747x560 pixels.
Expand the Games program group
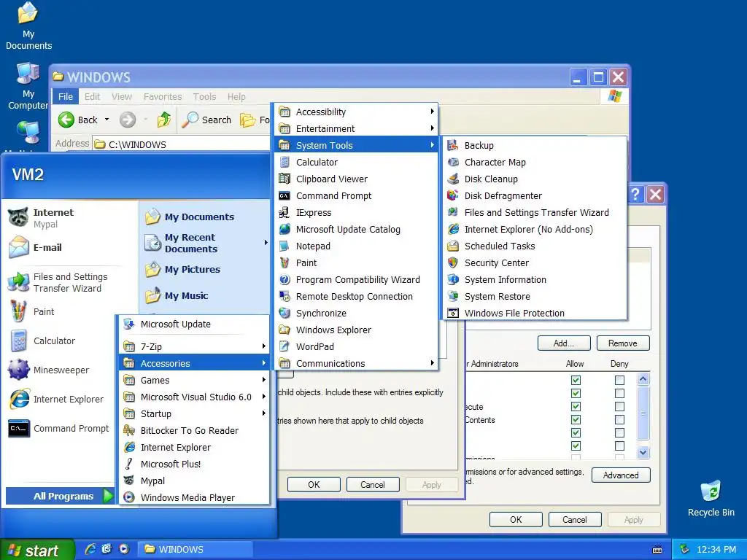pyautogui.click(x=194, y=380)
